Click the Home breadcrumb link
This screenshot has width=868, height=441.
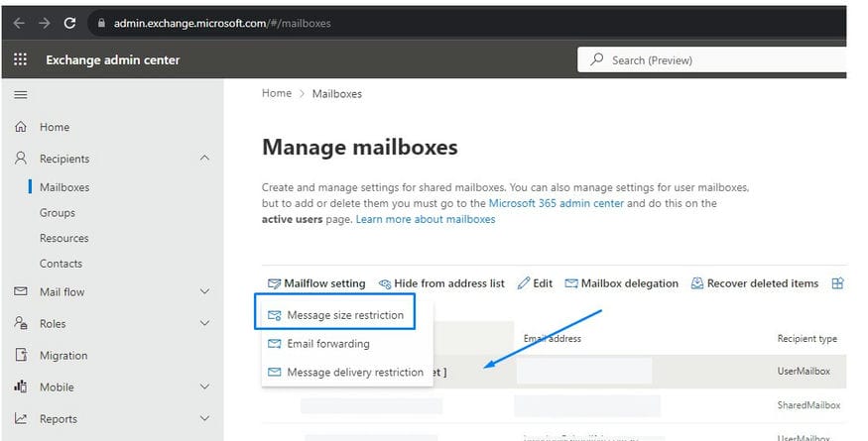[276, 93]
